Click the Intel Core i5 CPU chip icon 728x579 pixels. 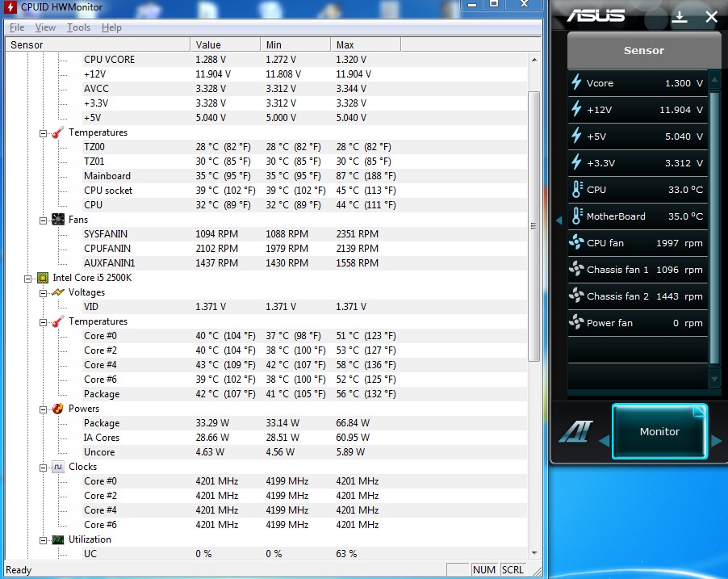coord(43,278)
